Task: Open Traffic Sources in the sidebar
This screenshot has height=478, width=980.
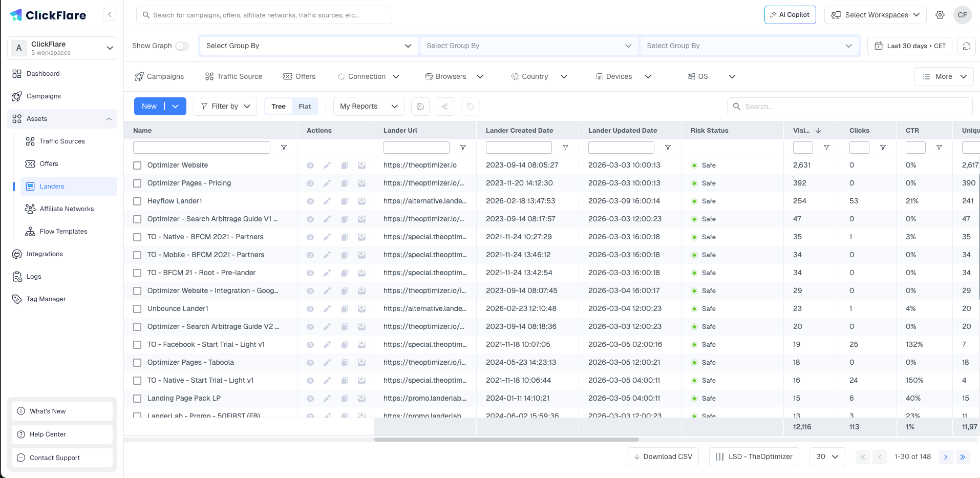Action: coord(62,141)
